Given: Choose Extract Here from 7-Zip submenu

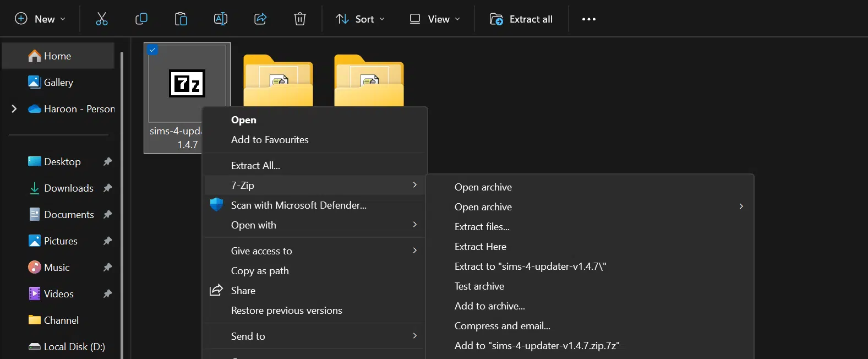Looking at the screenshot, I should (x=481, y=247).
